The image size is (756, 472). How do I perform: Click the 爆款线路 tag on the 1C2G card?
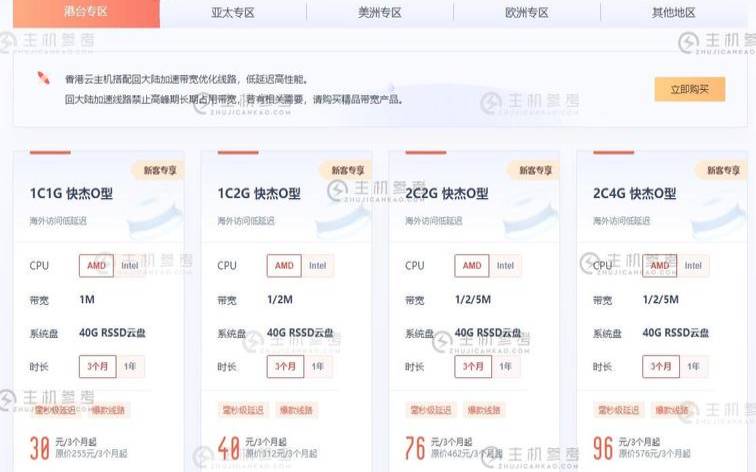tap(296, 410)
